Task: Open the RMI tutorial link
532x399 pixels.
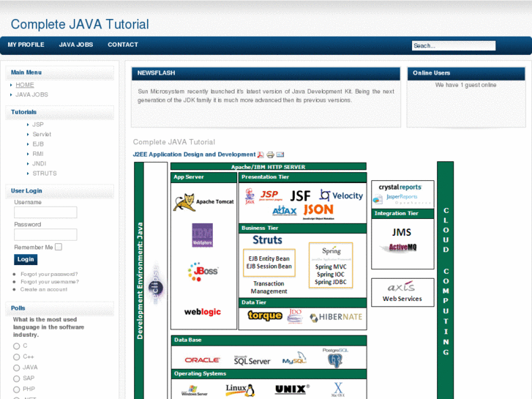Action: (38, 154)
